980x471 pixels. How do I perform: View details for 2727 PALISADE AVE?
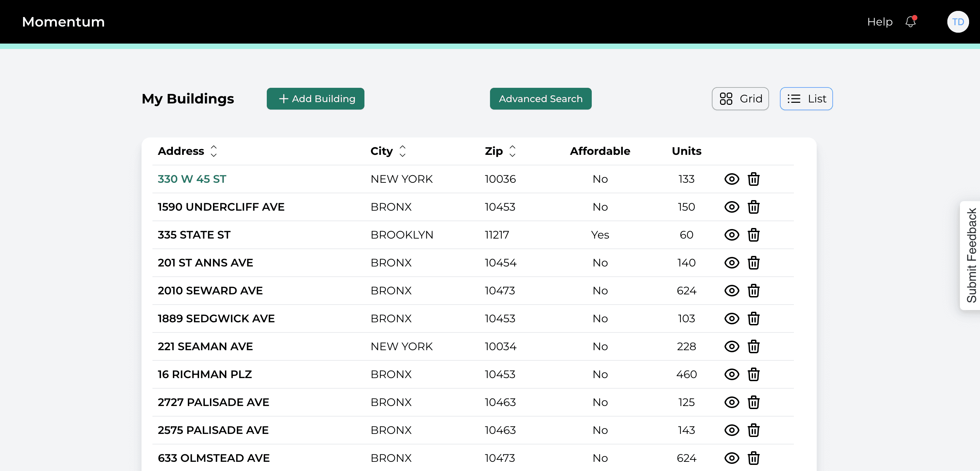[731, 402]
